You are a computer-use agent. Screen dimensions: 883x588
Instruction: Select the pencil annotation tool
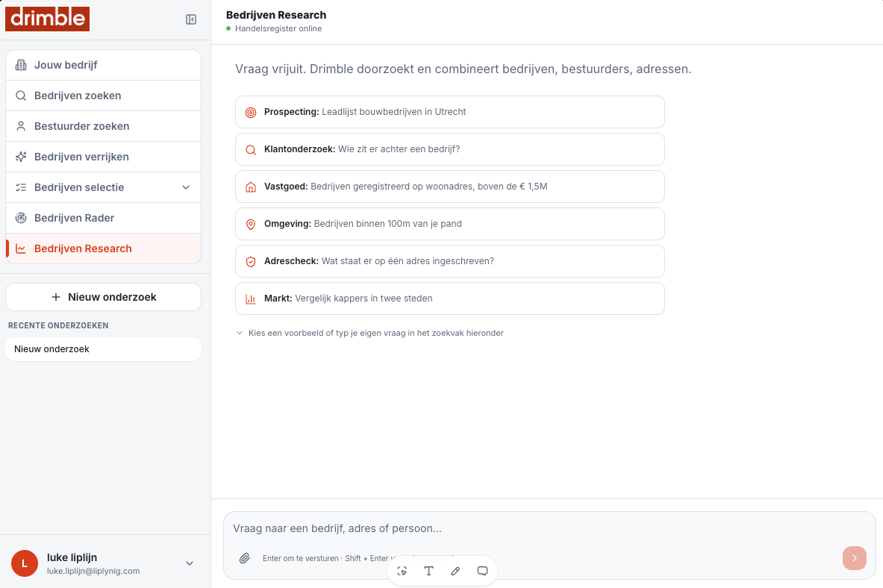tap(455, 571)
